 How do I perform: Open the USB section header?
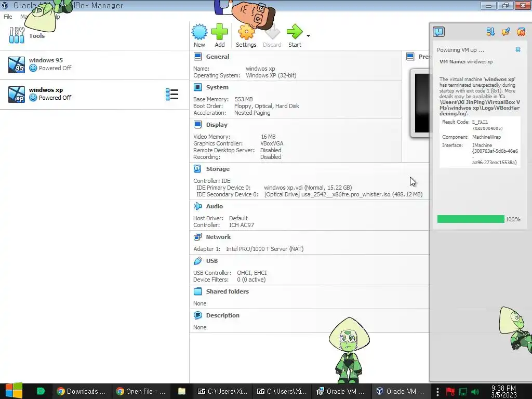(212, 261)
